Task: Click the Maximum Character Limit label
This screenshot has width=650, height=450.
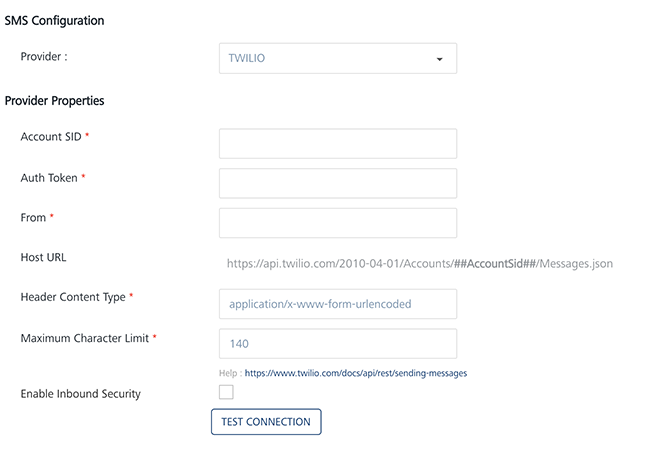Action: (84, 338)
